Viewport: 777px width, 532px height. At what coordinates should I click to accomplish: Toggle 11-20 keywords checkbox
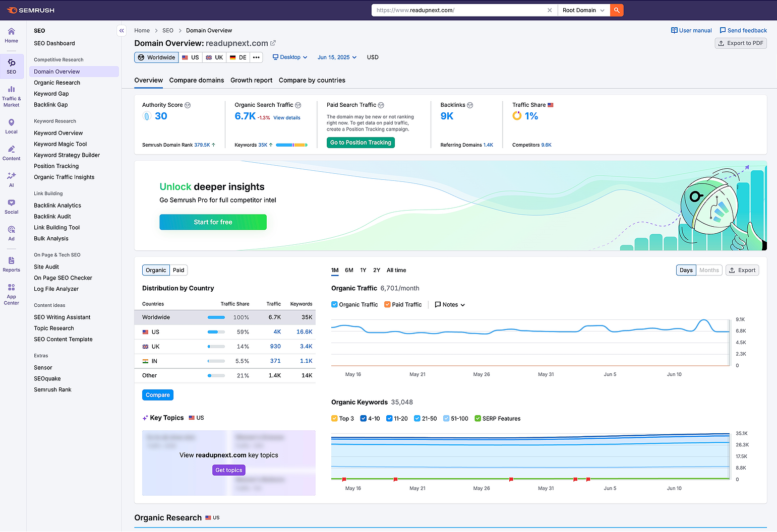click(x=389, y=419)
